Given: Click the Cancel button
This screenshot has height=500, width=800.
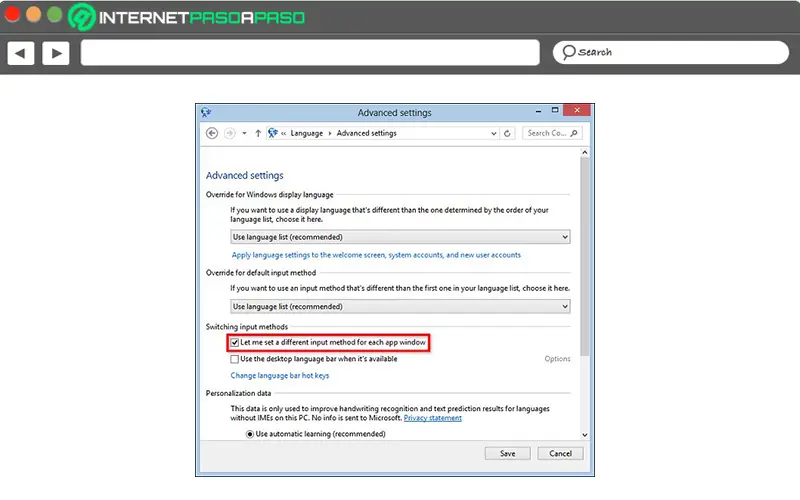Looking at the screenshot, I should click(x=560, y=454).
